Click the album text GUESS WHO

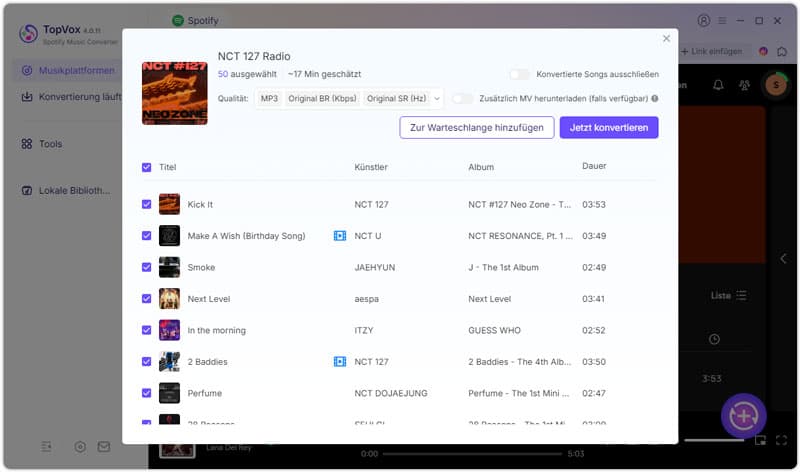(494, 330)
